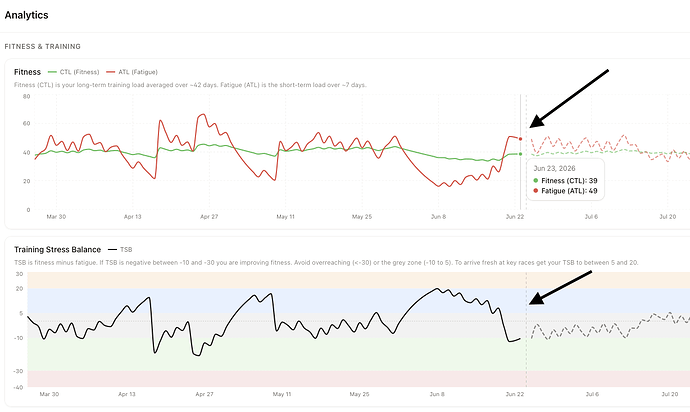Click the May 25 label on TSB chart axis
Image resolution: width=690 pixels, height=412 pixels.
click(359, 394)
